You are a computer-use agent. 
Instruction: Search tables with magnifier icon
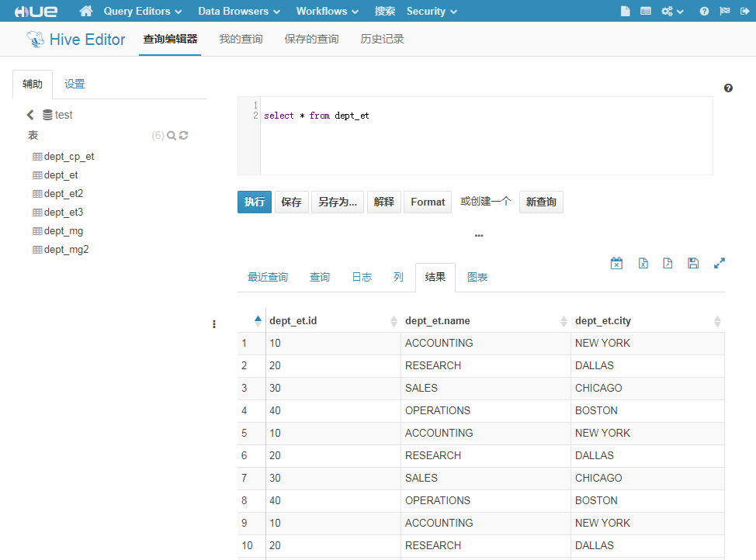pos(172,136)
